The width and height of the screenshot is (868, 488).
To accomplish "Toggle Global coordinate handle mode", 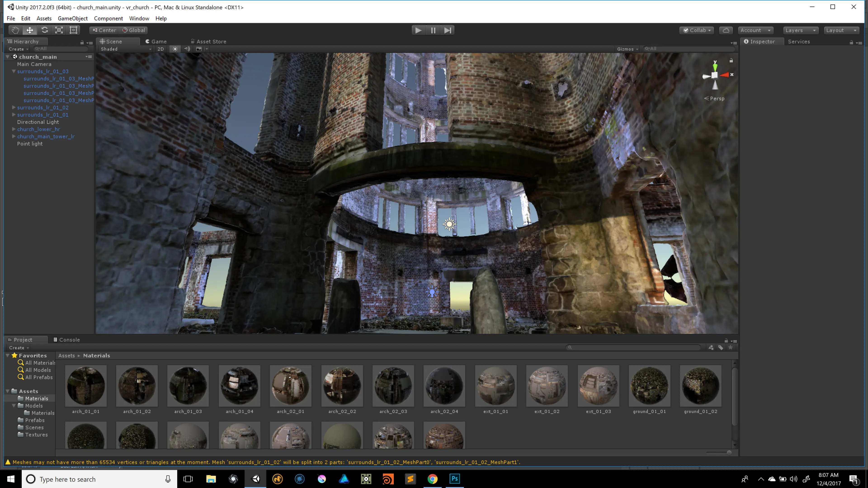I will pos(134,30).
